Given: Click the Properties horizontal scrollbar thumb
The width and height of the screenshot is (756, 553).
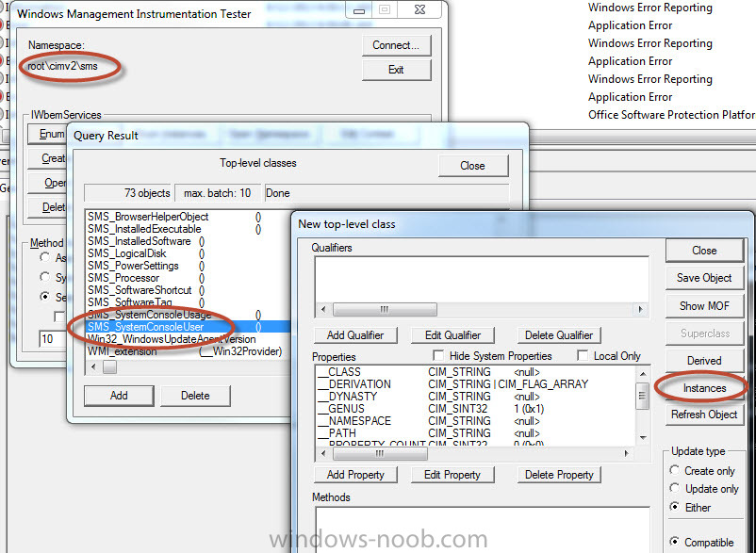Looking at the screenshot, I should click(380, 453).
